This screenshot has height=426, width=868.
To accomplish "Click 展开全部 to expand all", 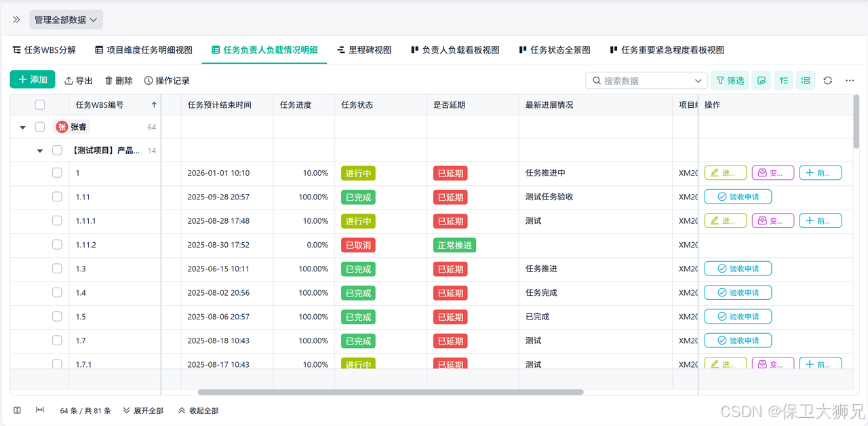I will click(143, 410).
